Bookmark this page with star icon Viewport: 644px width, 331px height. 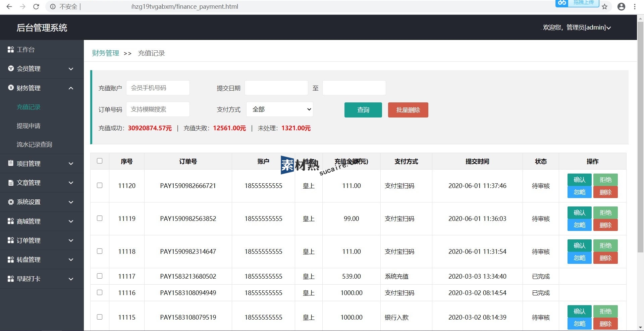(604, 7)
